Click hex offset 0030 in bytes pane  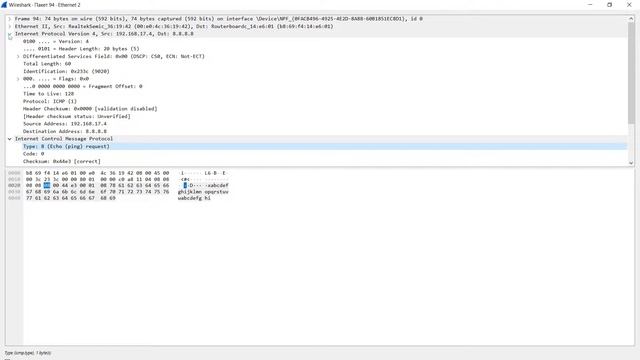14,192
